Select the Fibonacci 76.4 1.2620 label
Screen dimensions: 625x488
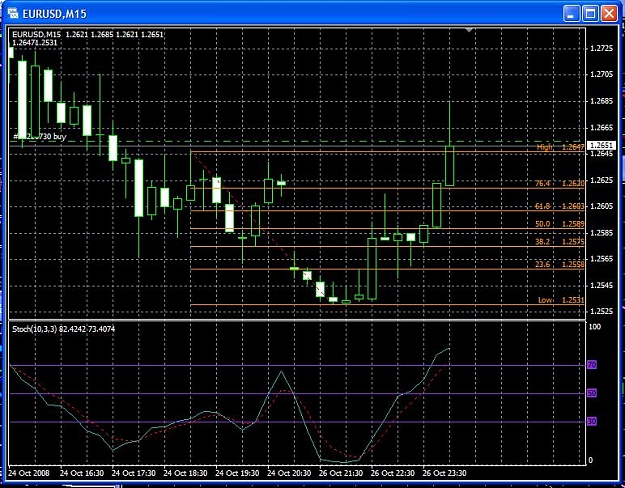(x=559, y=183)
